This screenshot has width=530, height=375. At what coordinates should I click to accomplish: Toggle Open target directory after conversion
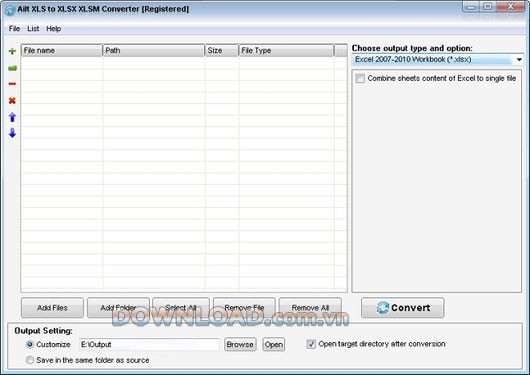point(311,344)
